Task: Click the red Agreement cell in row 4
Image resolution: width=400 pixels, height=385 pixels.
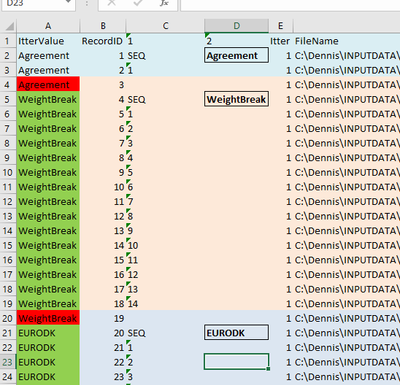Action: coord(48,85)
